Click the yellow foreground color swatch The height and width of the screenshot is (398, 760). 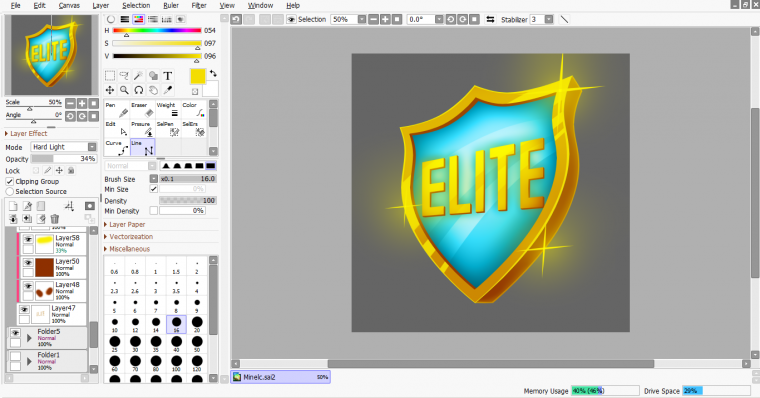coord(198,77)
